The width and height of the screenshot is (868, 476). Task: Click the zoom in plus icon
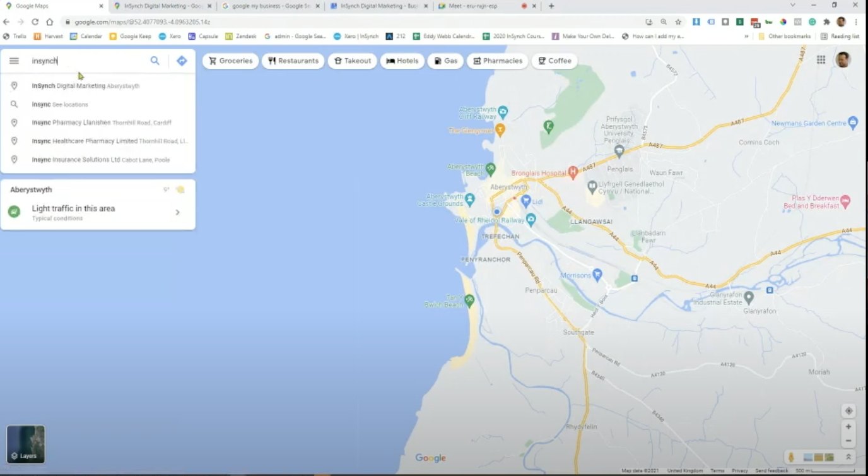(848, 427)
